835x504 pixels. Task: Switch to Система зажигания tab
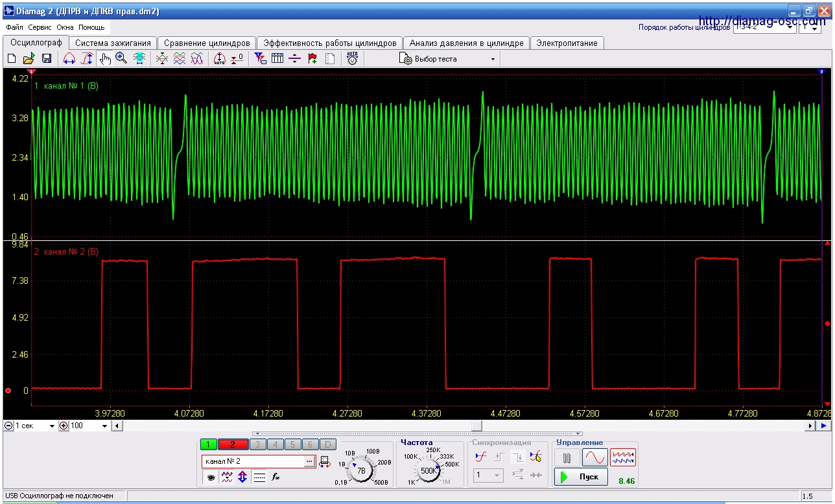tap(113, 43)
